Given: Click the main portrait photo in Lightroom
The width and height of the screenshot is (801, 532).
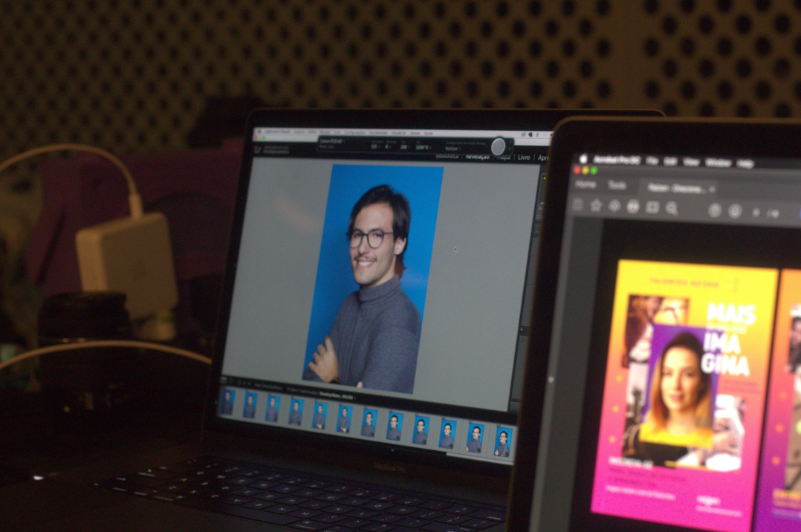Looking at the screenshot, I should (x=374, y=279).
